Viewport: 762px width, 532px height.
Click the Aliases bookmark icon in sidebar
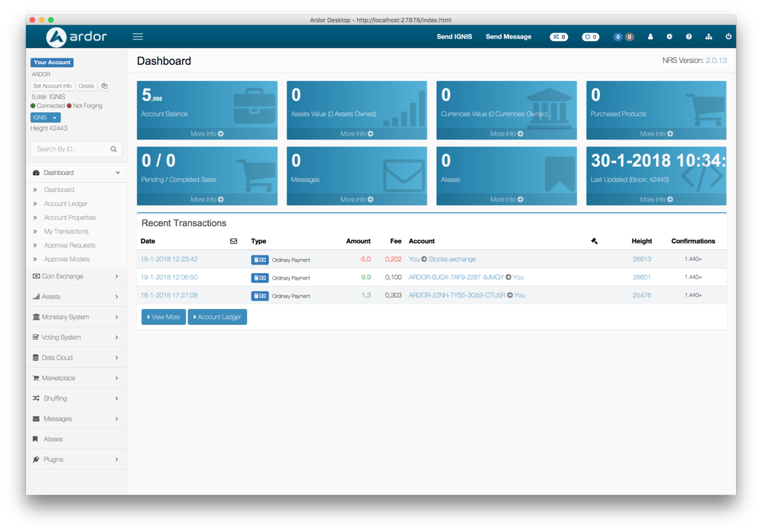[36, 439]
